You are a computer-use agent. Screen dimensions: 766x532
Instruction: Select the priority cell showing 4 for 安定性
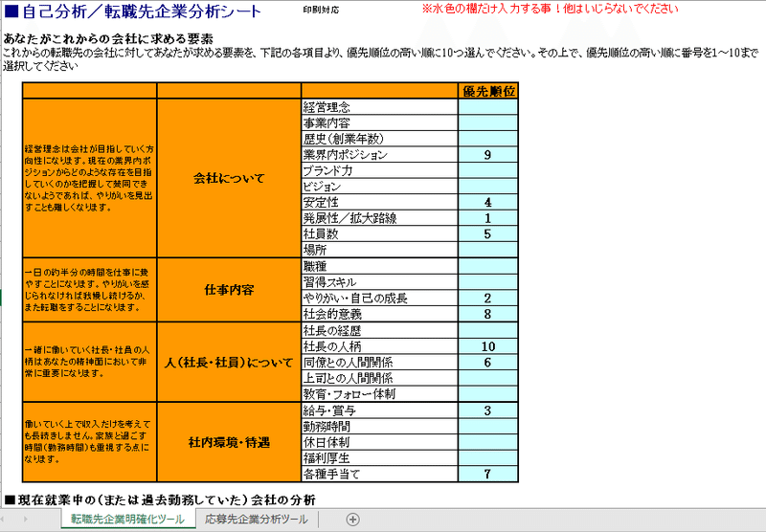(488, 202)
